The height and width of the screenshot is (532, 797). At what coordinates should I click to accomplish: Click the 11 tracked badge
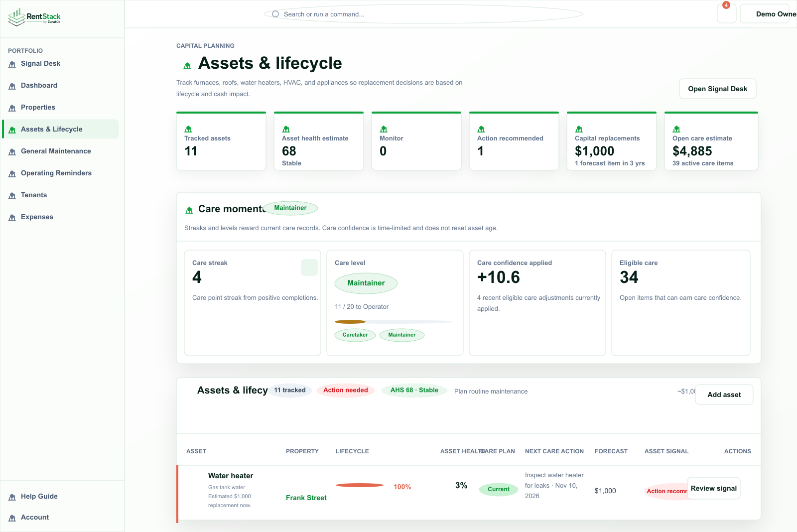(290, 390)
